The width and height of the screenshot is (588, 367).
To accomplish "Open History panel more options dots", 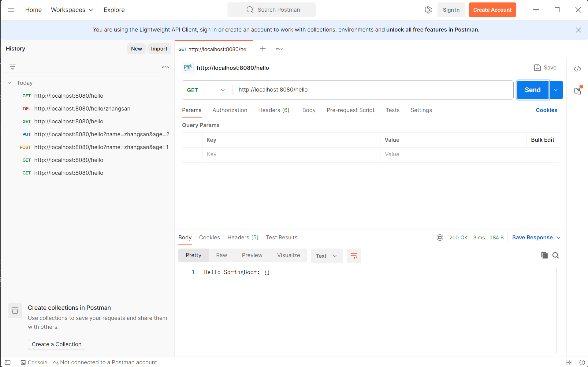I will click(x=166, y=67).
